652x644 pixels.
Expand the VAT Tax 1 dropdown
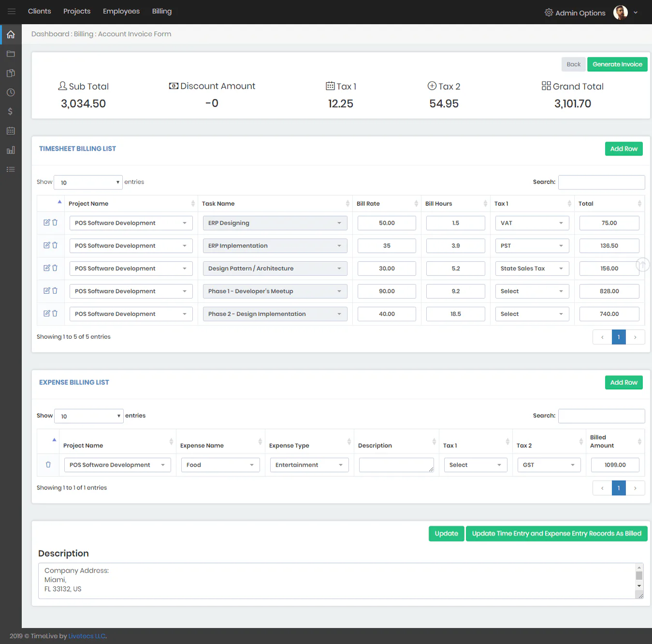click(x=532, y=223)
